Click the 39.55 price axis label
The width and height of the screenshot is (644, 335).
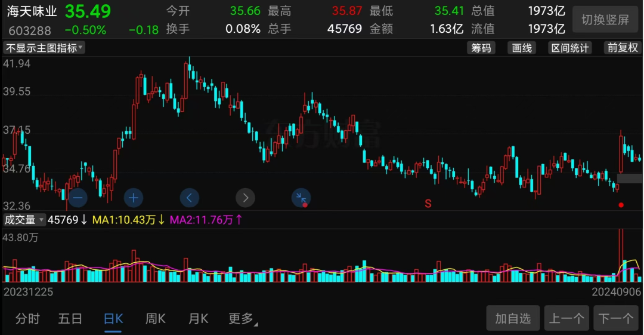17,91
